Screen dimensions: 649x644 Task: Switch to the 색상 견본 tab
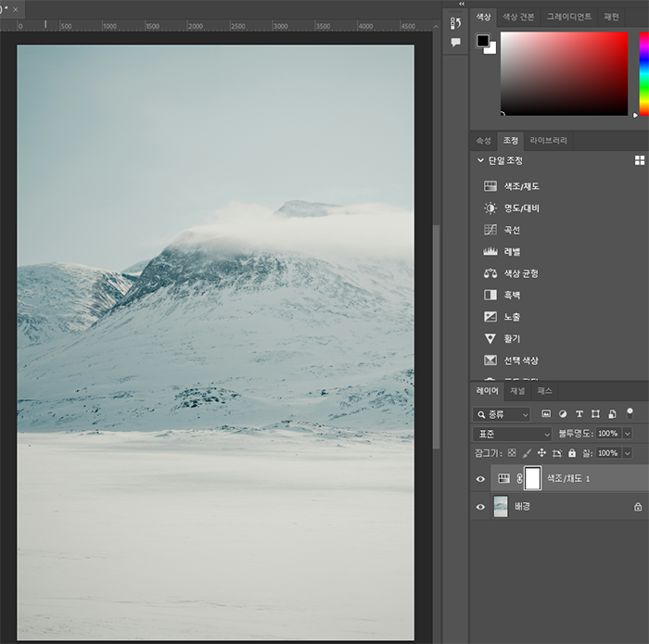click(x=518, y=17)
